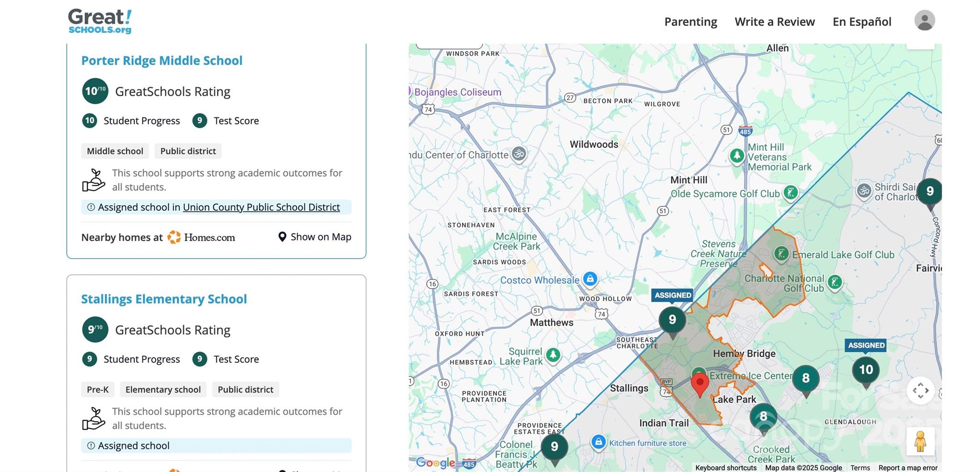
Task: Click the info icon beside Assigned school
Action: [x=91, y=446]
